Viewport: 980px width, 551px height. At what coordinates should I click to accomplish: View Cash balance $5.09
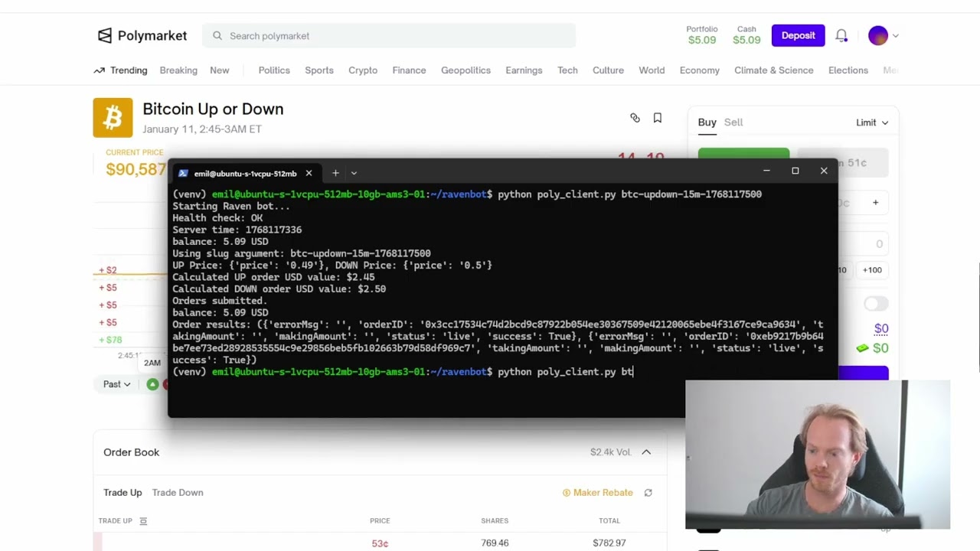pyautogui.click(x=746, y=35)
